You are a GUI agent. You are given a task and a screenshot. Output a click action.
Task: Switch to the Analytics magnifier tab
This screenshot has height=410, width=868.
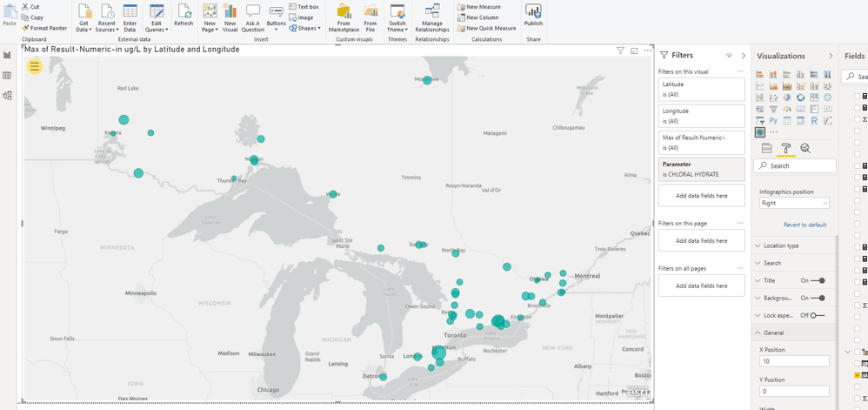click(x=805, y=148)
